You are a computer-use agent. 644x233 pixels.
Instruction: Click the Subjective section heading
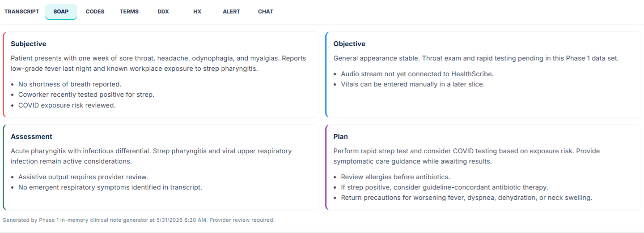[29, 44]
